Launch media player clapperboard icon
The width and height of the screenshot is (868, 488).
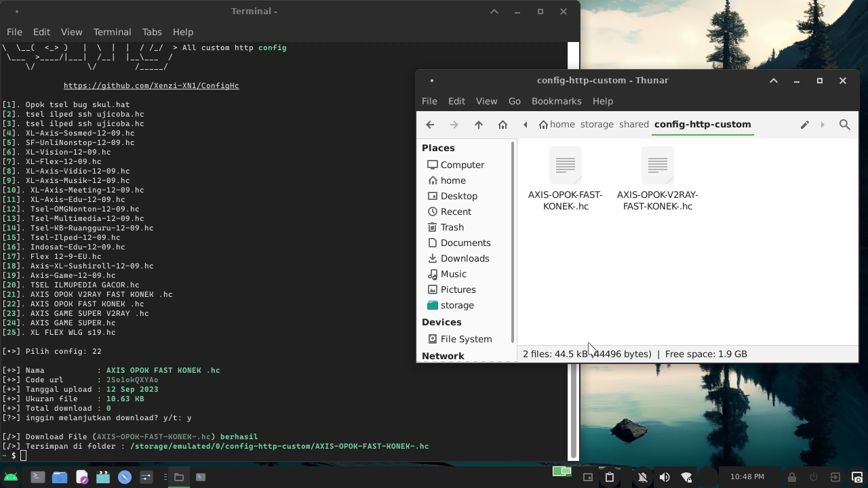(103, 477)
